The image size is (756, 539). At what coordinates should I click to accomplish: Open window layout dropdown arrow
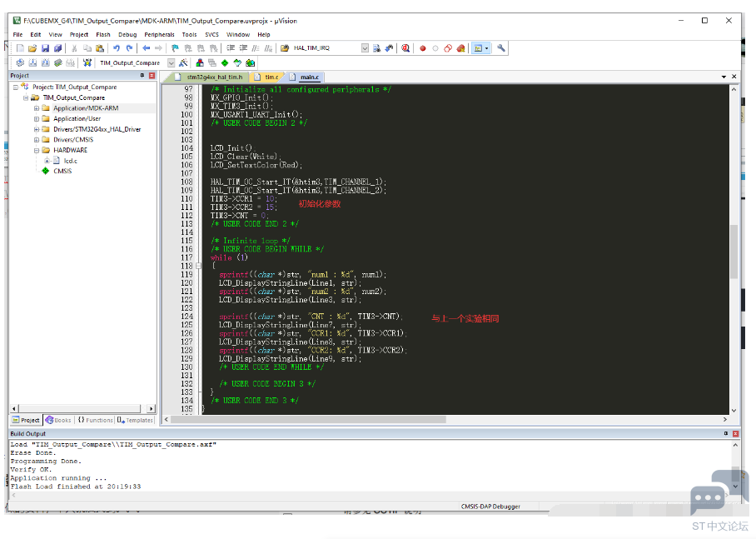pyautogui.click(x=486, y=48)
